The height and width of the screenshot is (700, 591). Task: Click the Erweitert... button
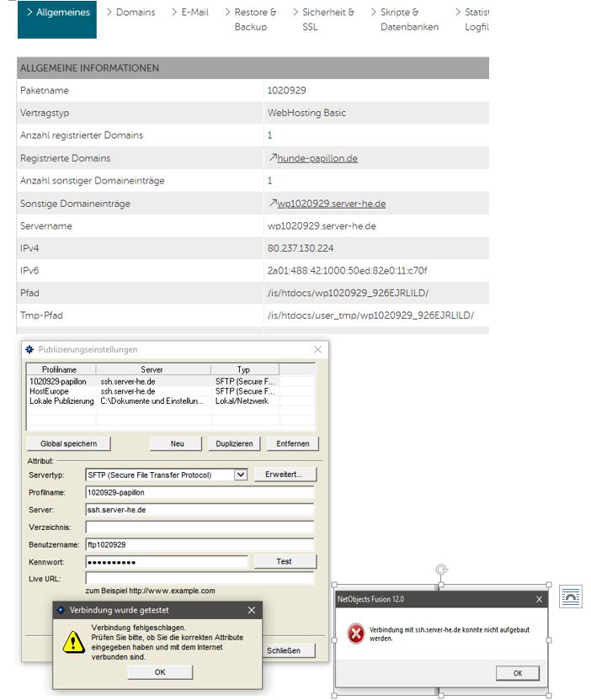coord(285,475)
